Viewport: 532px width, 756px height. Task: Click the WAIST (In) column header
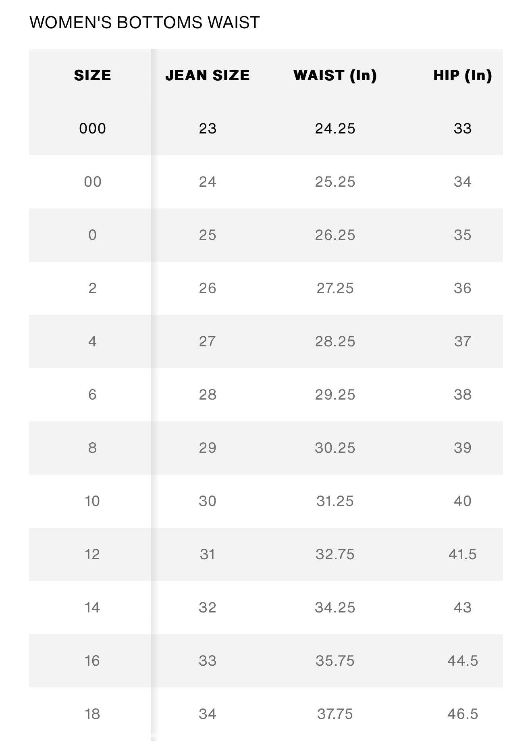click(x=335, y=75)
